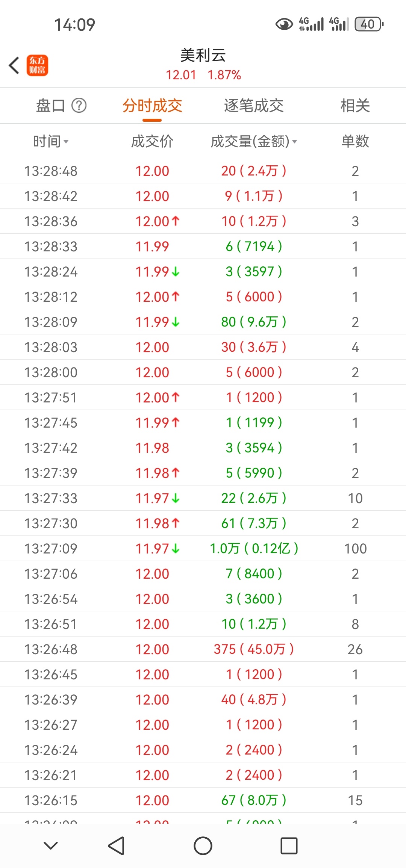Tap the back arrow icon

(14, 65)
